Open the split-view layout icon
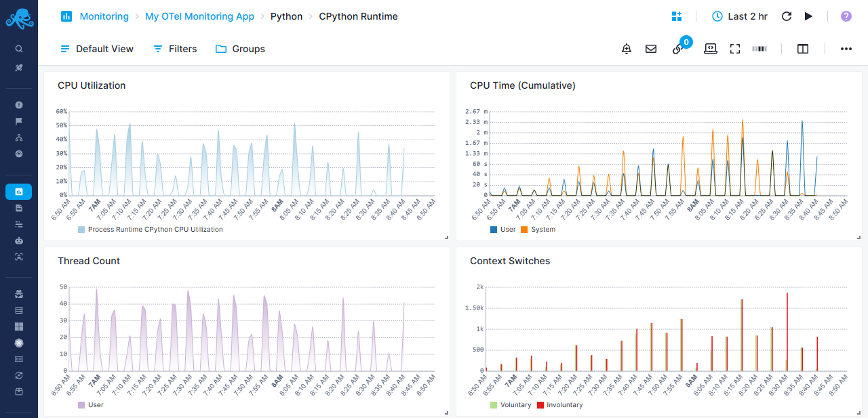 (803, 48)
